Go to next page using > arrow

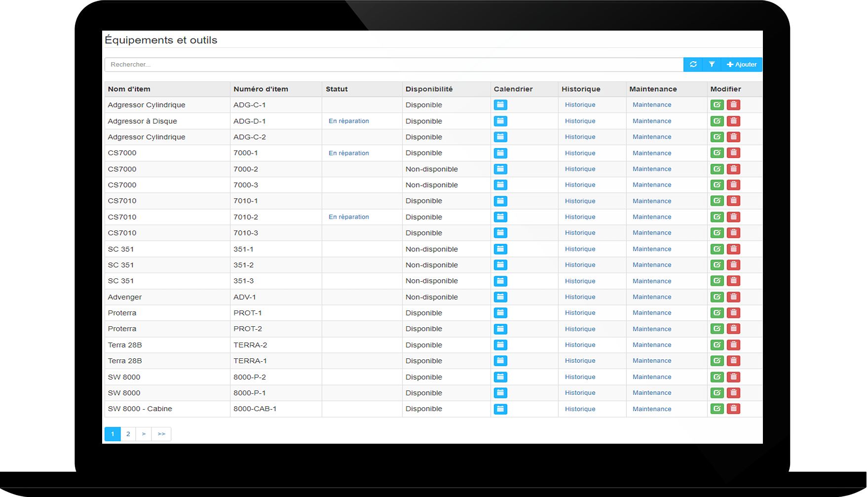click(x=144, y=434)
